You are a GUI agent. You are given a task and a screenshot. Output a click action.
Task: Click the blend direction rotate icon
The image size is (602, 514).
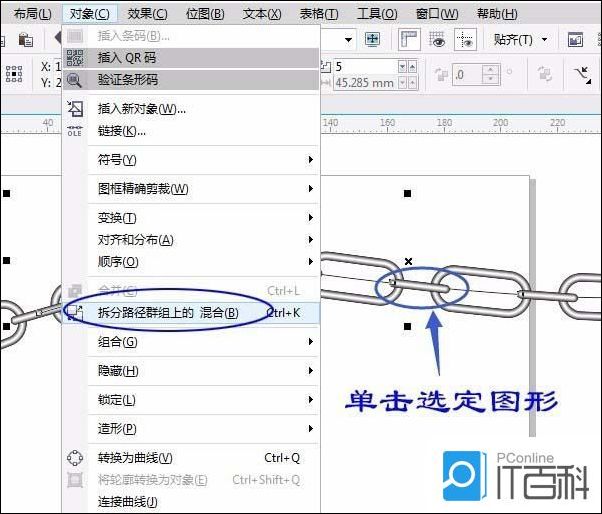tap(441, 74)
